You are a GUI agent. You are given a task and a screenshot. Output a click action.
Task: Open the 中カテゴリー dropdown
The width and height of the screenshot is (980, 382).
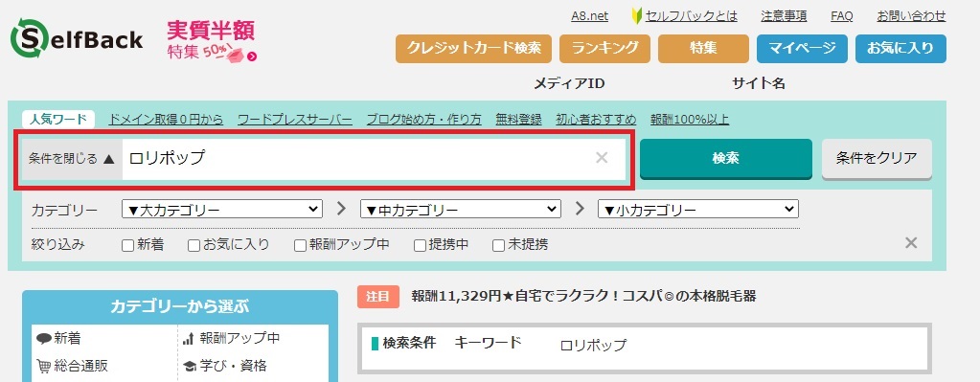461,209
